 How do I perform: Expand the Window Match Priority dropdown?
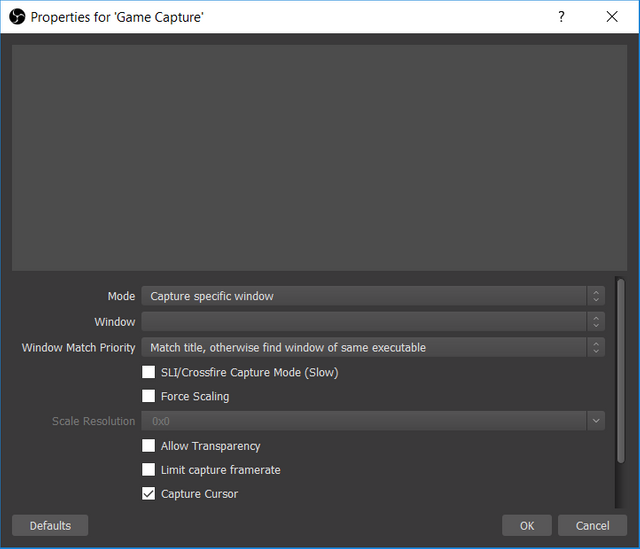point(365,348)
